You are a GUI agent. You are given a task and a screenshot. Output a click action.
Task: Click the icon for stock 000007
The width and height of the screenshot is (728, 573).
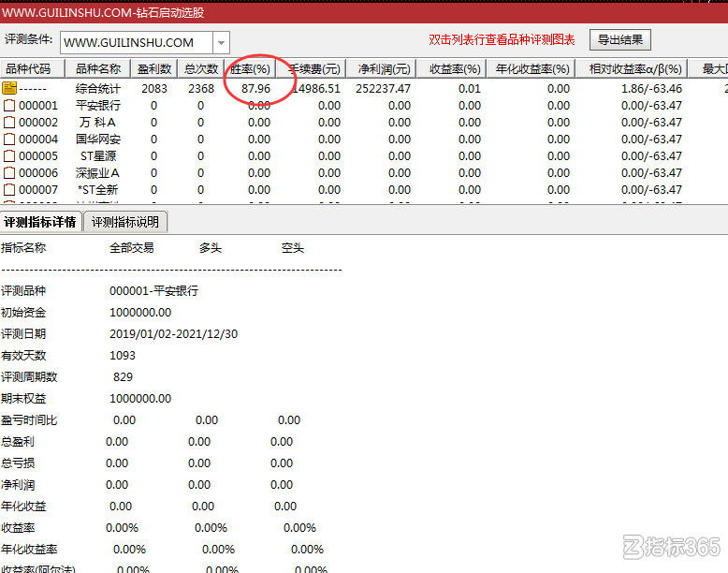click(x=8, y=190)
